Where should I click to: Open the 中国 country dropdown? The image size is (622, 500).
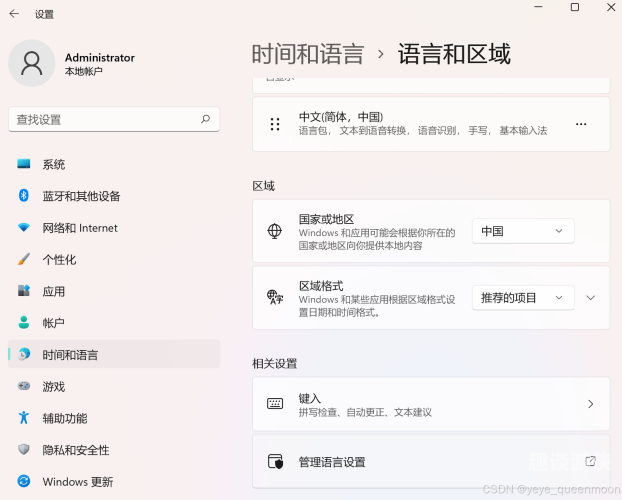pos(523,231)
